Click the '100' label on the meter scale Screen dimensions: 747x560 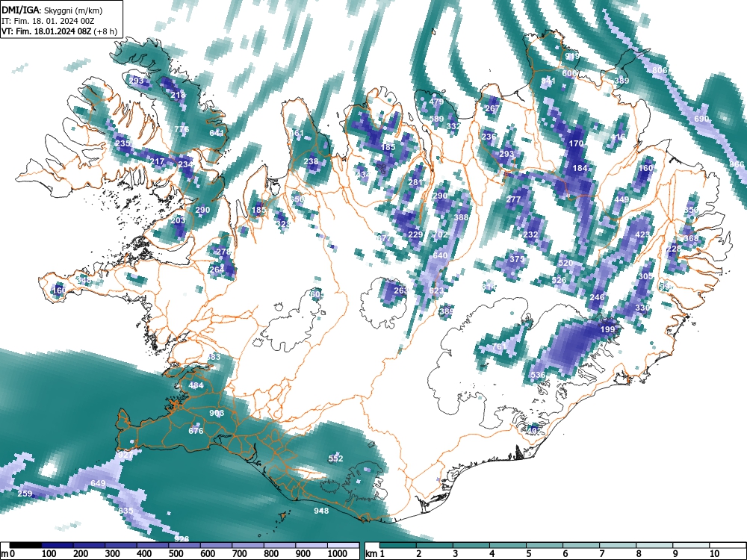click(x=49, y=553)
